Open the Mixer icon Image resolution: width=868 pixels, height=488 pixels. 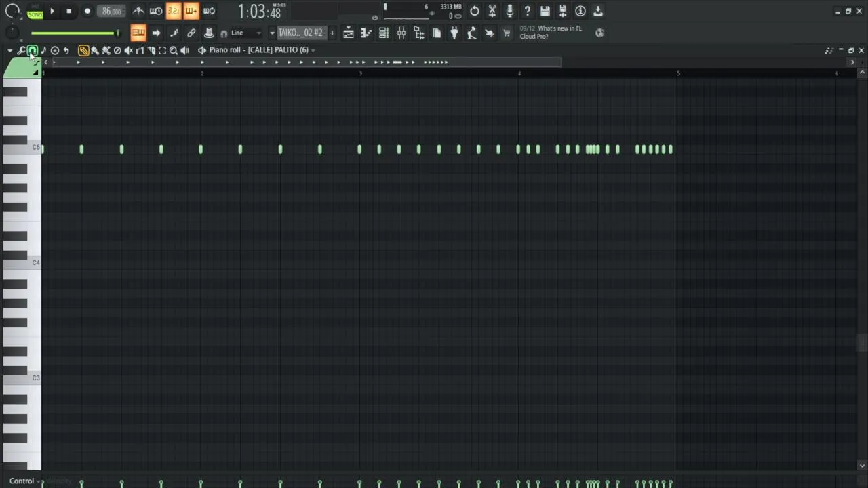(401, 33)
